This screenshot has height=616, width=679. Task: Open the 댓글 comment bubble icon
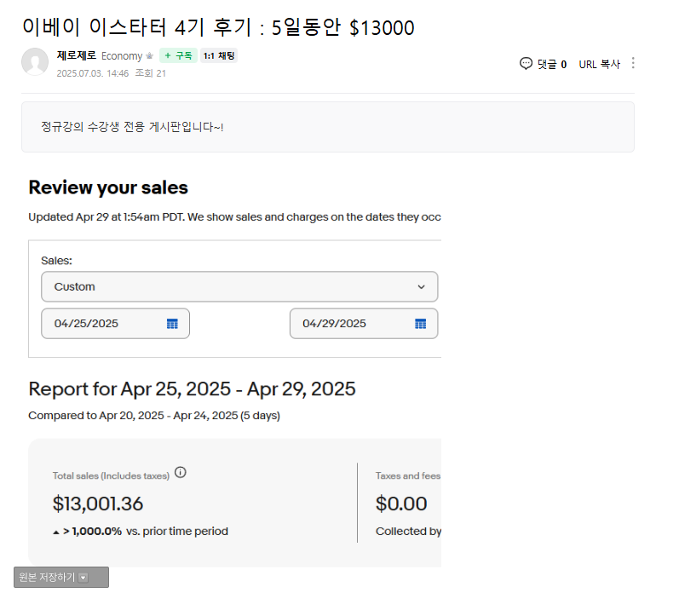click(x=526, y=64)
